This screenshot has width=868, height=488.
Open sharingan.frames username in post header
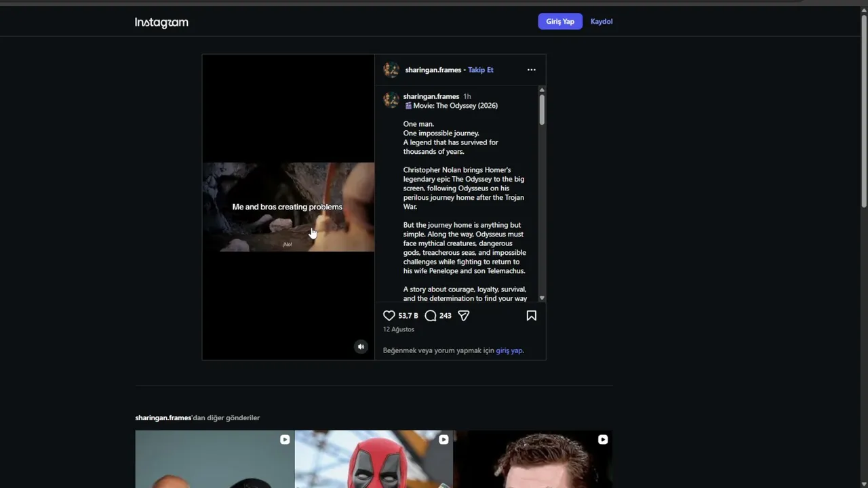(433, 70)
